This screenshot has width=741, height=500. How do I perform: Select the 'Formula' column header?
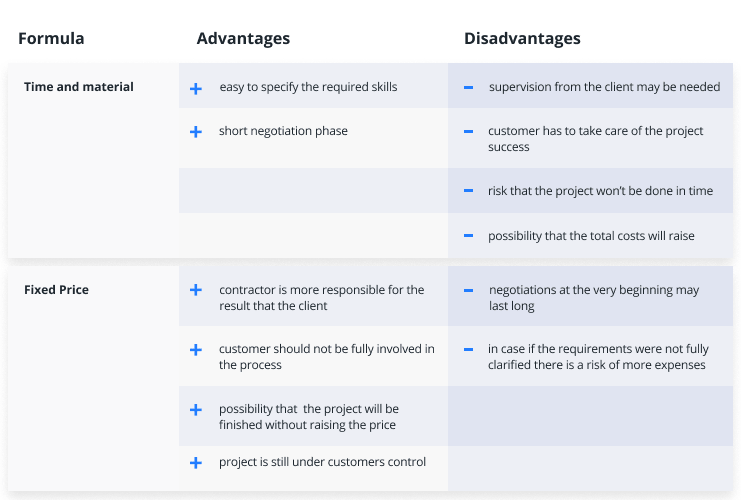pyautogui.click(x=51, y=38)
